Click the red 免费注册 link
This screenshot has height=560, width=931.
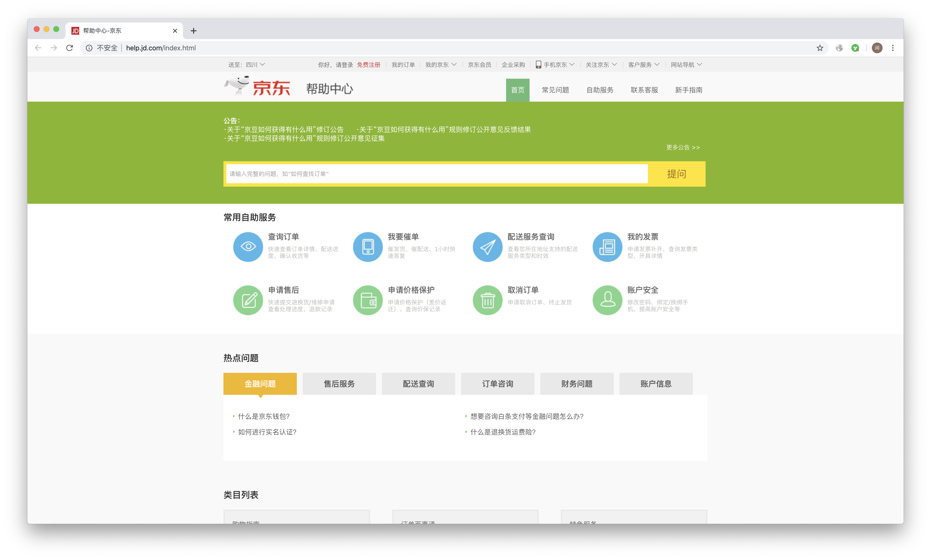[x=368, y=65]
